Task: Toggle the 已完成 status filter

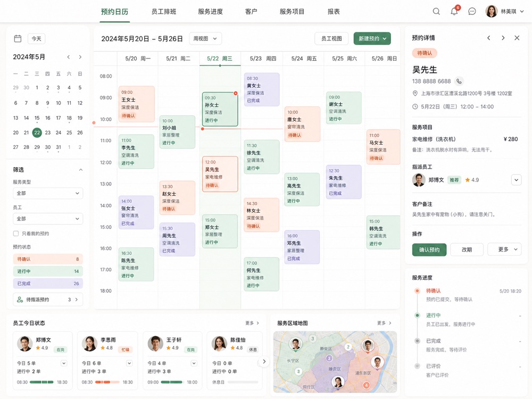Action: click(48, 284)
